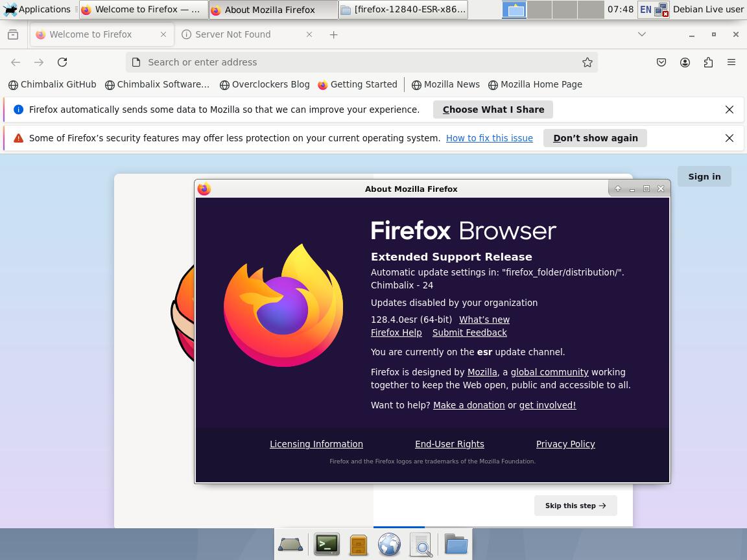
Task: Open the Chimbalix Software bookmark
Action: (157, 84)
